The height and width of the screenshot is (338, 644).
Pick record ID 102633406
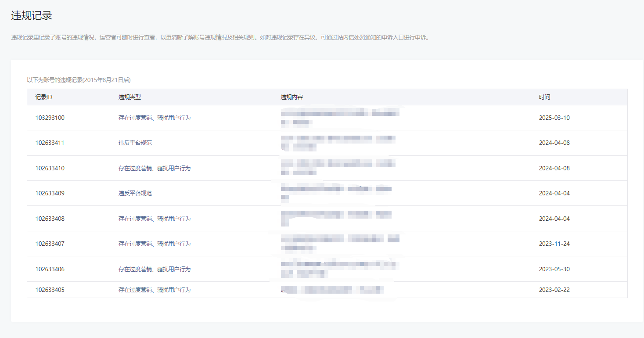point(50,269)
